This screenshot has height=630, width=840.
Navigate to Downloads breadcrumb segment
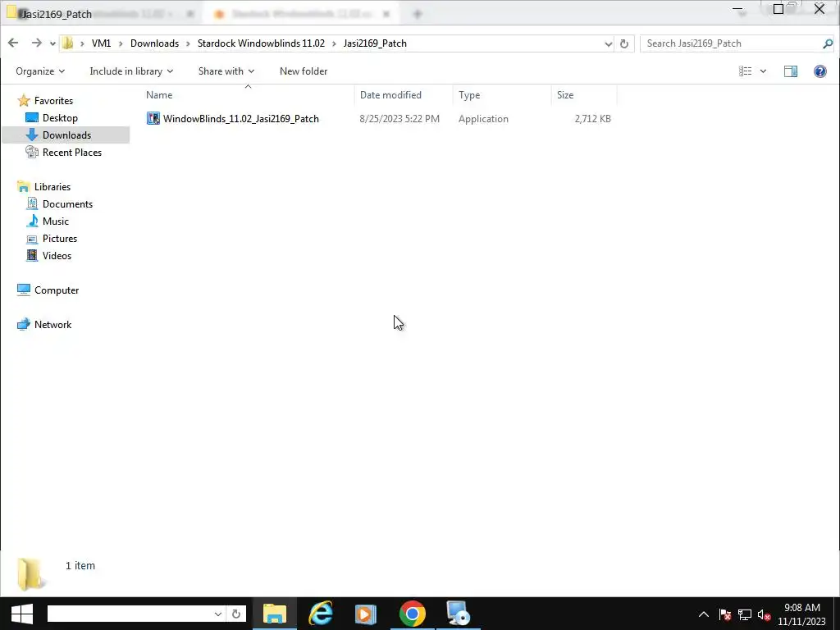[x=154, y=43]
